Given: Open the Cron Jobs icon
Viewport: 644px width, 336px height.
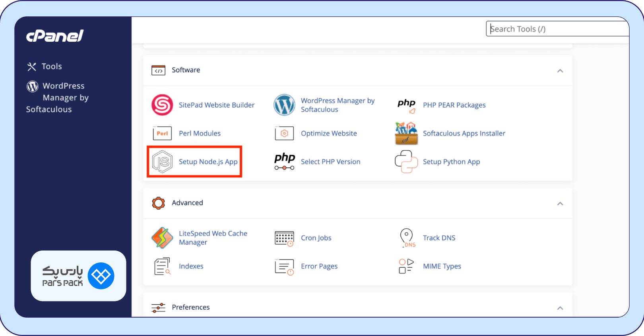Looking at the screenshot, I should point(284,238).
